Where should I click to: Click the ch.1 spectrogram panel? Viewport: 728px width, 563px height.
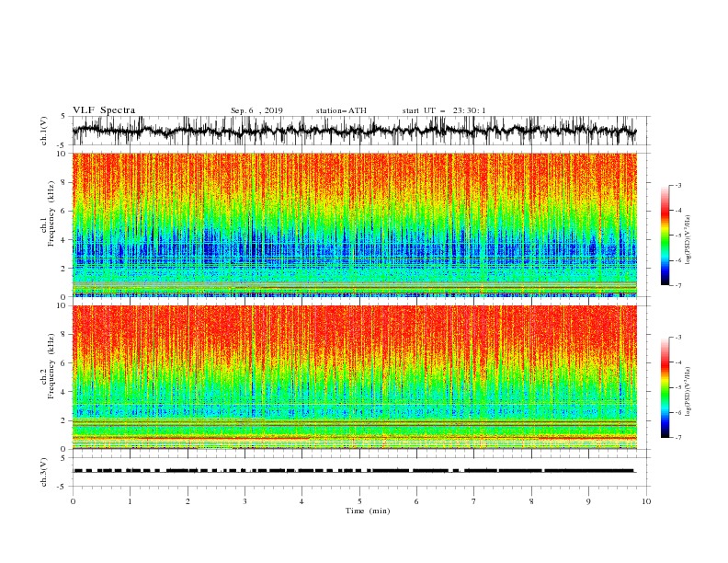click(355, 224)
